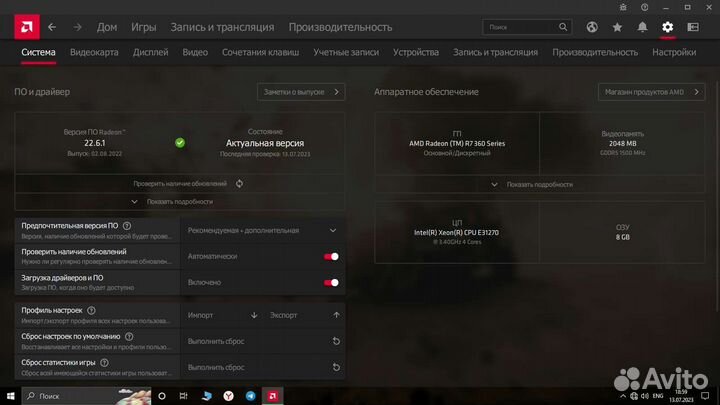Open volume icon in system tray

tap(645, 396)
